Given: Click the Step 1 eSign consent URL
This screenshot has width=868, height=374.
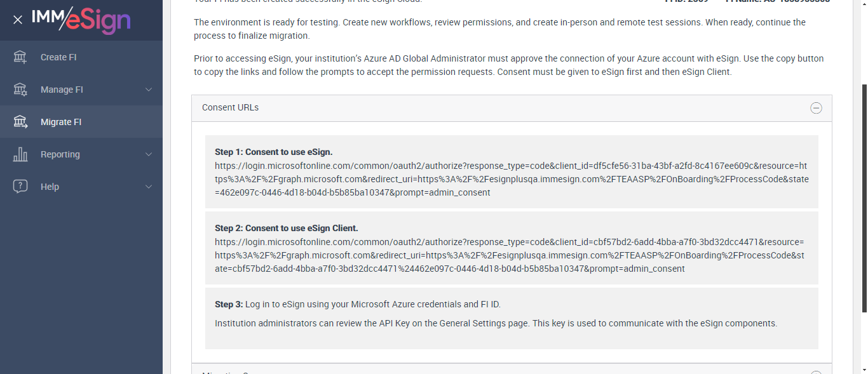Looking at the screenshot, I should [511, 179].
